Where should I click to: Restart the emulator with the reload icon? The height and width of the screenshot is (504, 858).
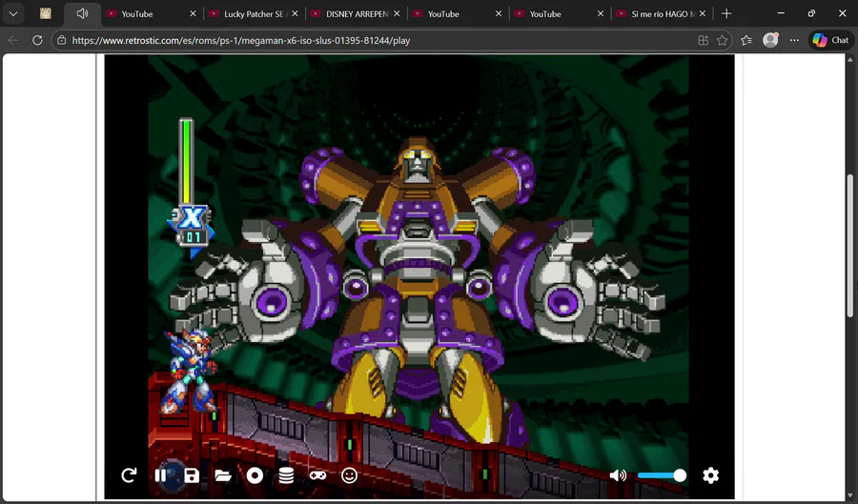129,475
